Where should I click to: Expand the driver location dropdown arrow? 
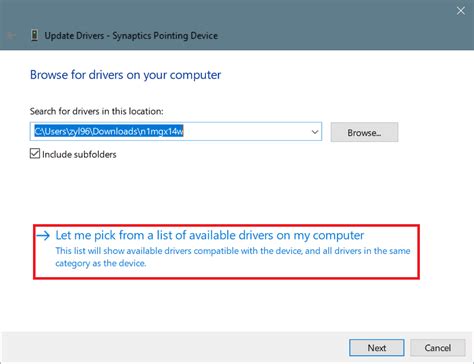click(x=315, y=132)
